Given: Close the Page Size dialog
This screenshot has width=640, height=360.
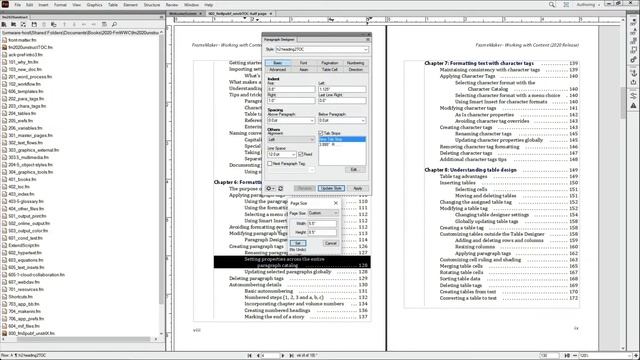Looking at the screenshot, I should point(336,203).
